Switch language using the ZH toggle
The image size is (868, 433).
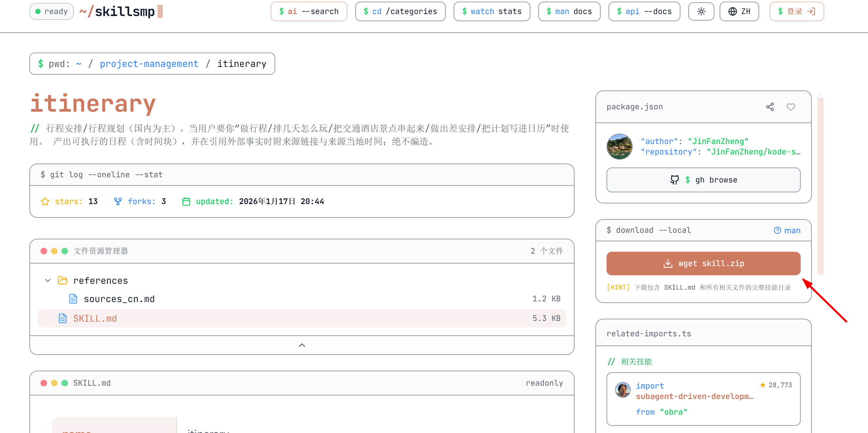739,11
